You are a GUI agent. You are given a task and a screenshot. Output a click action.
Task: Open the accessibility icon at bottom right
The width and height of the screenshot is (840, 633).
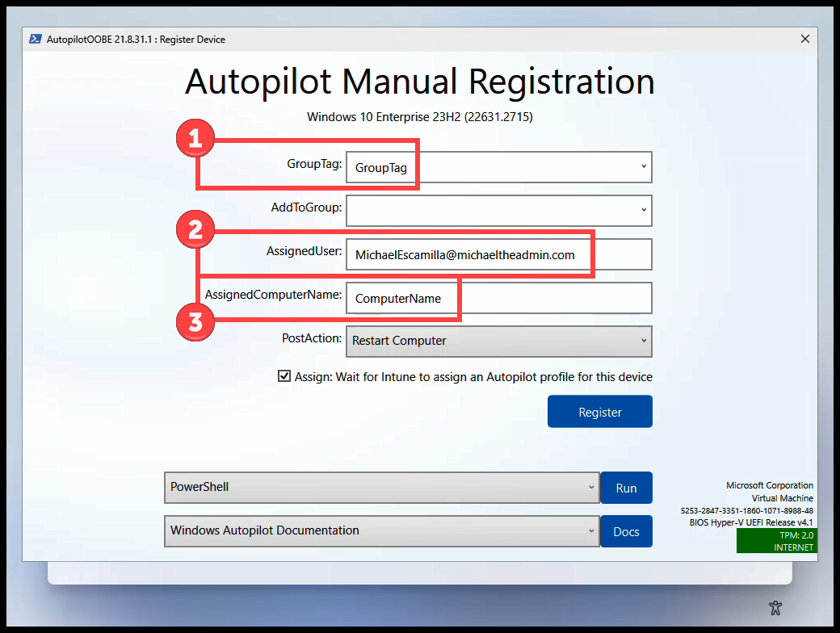point(776,608)
